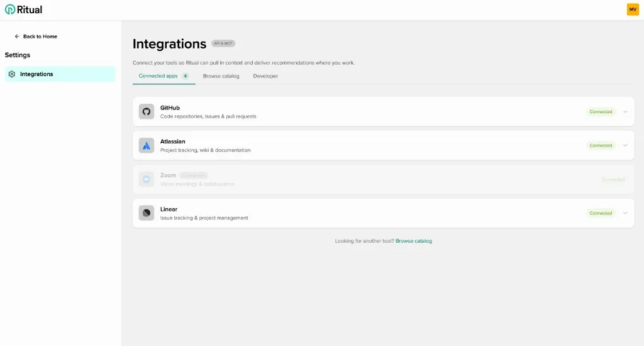Click the GitHub integration name

coord(170,108)
